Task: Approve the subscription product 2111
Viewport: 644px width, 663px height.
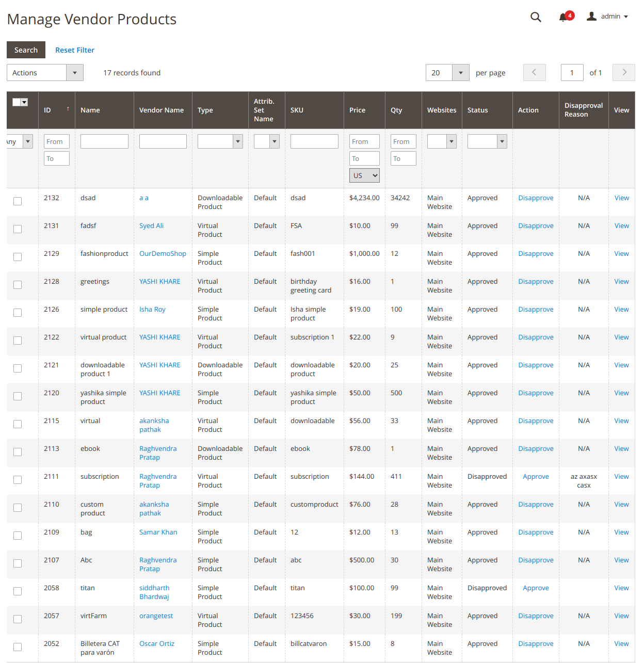Action: coord(535,477)
